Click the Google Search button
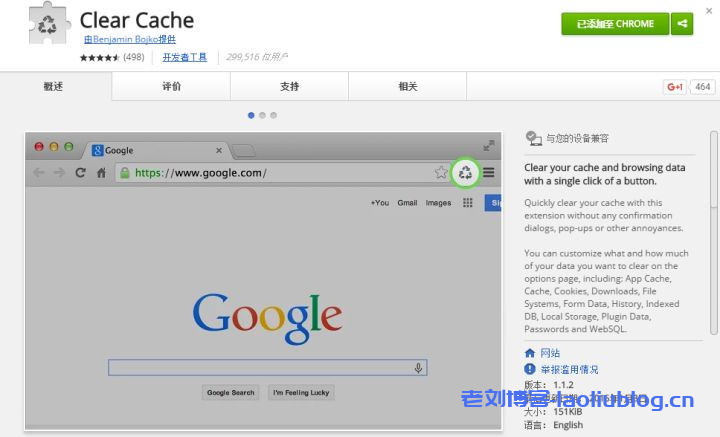 pos(231,392)
